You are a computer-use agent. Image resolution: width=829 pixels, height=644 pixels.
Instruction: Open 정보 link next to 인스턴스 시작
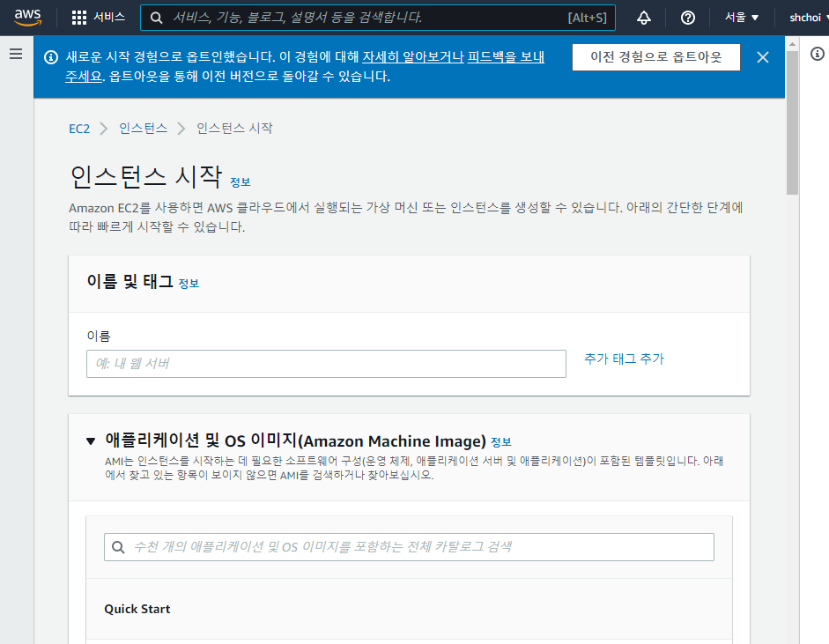[240, 181]
